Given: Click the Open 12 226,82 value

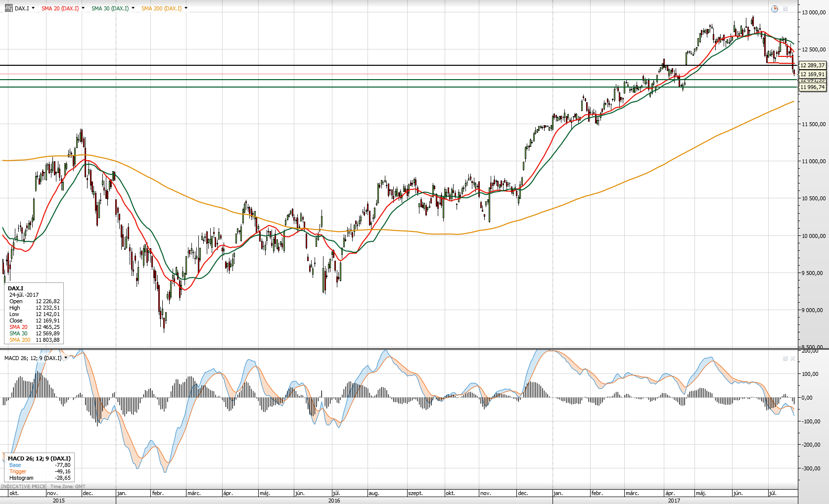Looking at the screenshot, I should pos(47,301).
